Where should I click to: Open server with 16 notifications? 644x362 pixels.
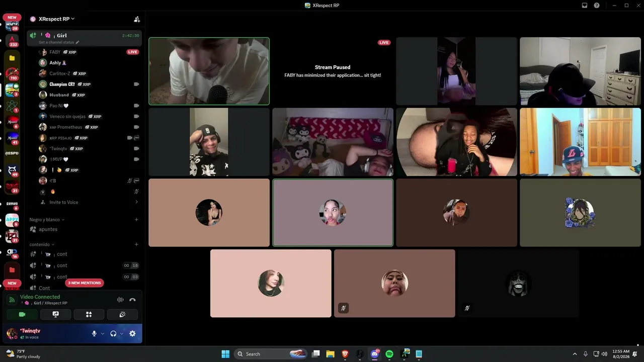coord(12,252)
